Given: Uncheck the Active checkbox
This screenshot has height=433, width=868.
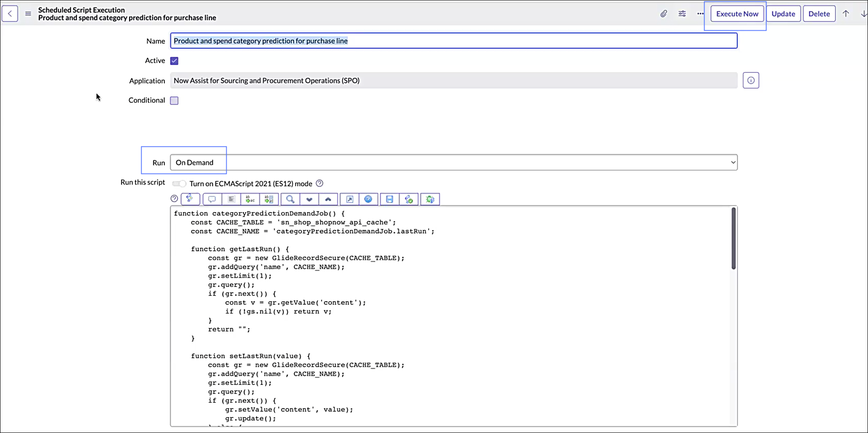Looking at the screenshot, I should click(x=174, y=61).
